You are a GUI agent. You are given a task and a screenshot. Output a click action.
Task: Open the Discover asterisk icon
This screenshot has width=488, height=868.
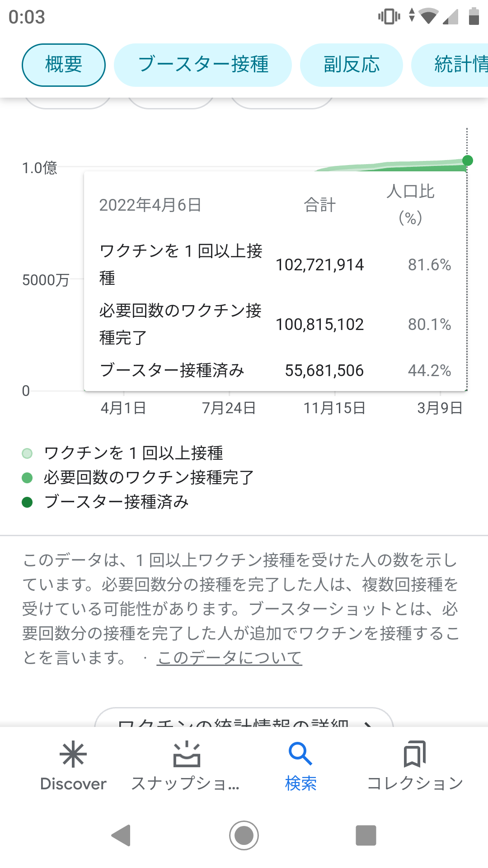tap(73, 754)
